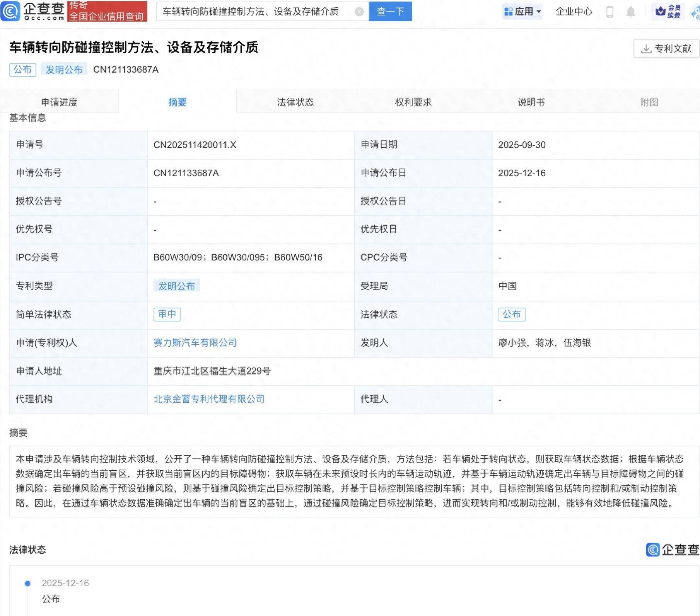Open the 应用 dropdown menu

coord(523,12)
